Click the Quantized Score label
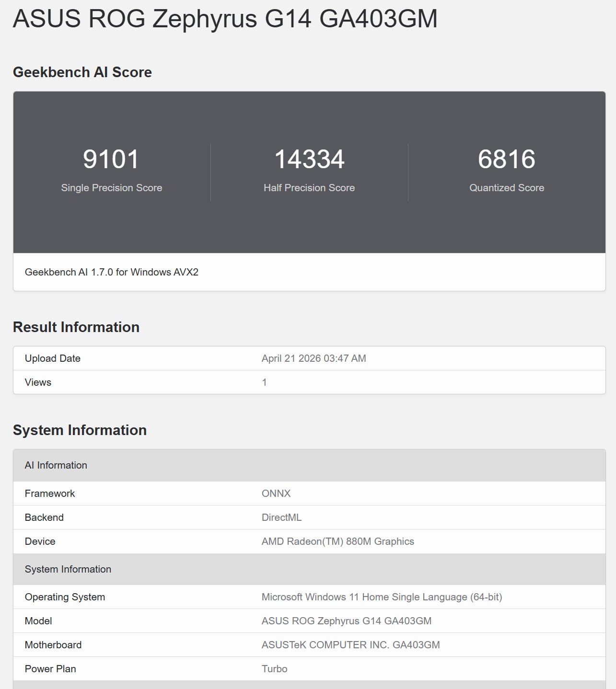616x689 pixels. point(507,188)
